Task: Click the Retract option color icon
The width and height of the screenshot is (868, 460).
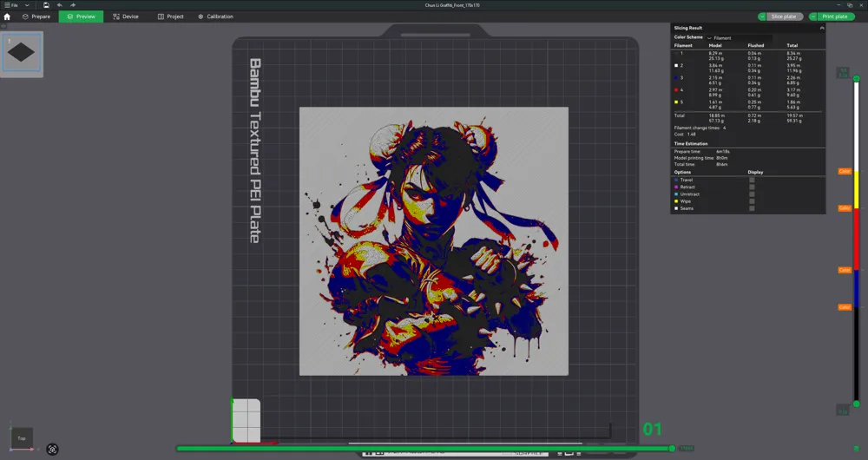Action: pyautogui.click(x=676, y=187)
